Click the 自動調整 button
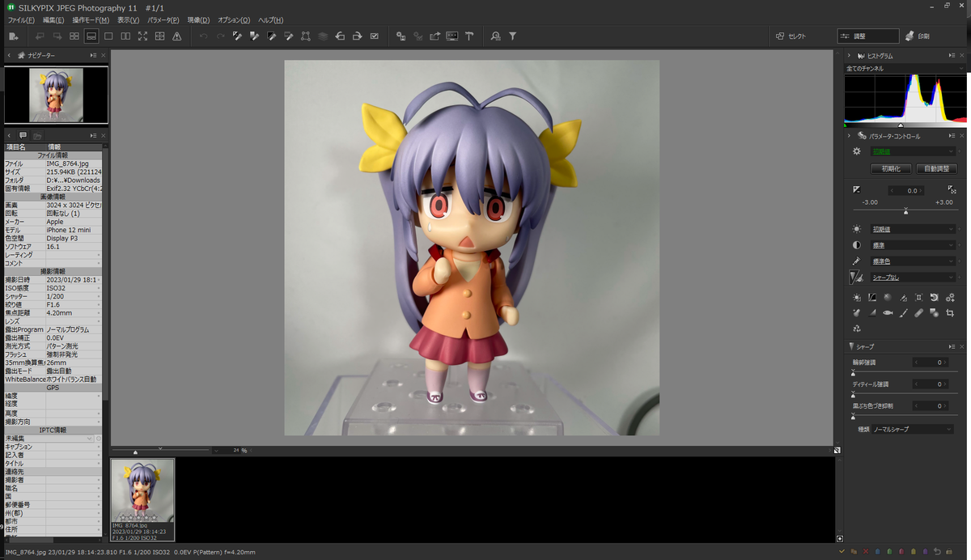The height and width of the screenshot is (560, 971). tap(936, 169)
